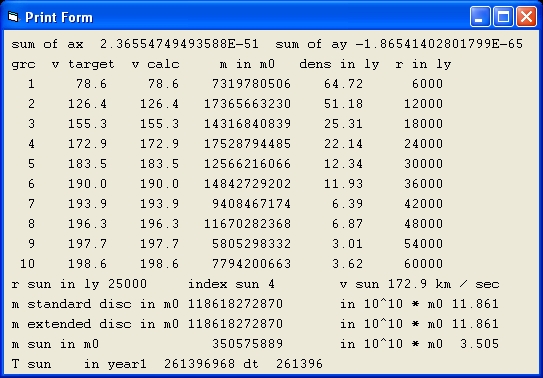Select v target value 78.6

click(x=91, y=84)
